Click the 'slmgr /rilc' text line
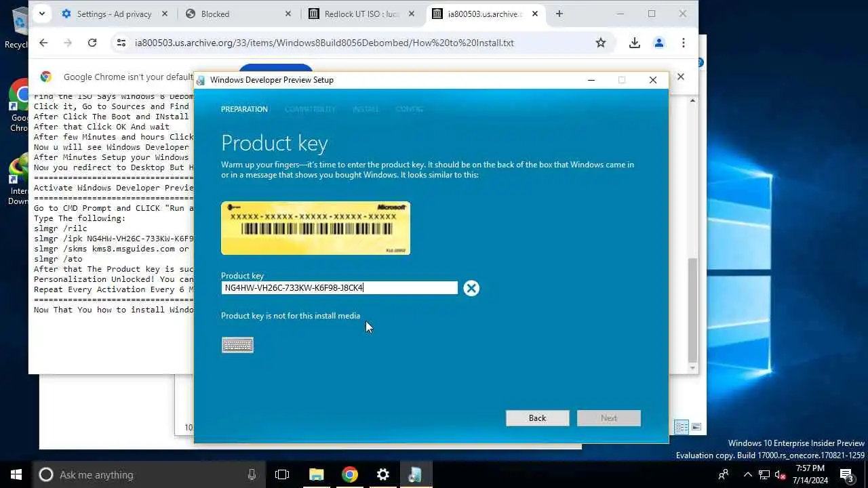This screenshot has height=488, width=868. pyautogui.click(x=60, y=228)
